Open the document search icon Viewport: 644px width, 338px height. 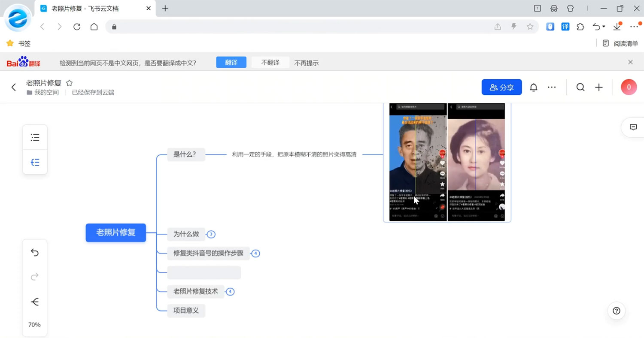[580, 87]
